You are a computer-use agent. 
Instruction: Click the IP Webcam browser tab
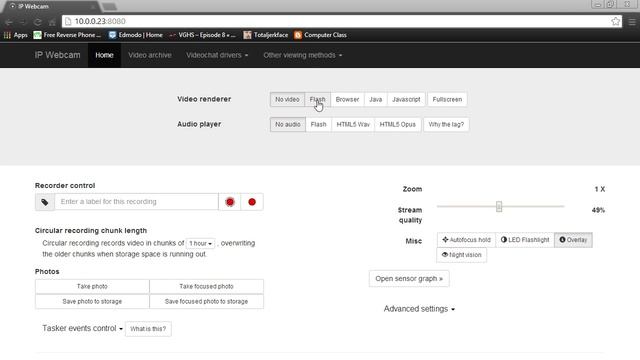pyautogui.click(x=51, y=6)
